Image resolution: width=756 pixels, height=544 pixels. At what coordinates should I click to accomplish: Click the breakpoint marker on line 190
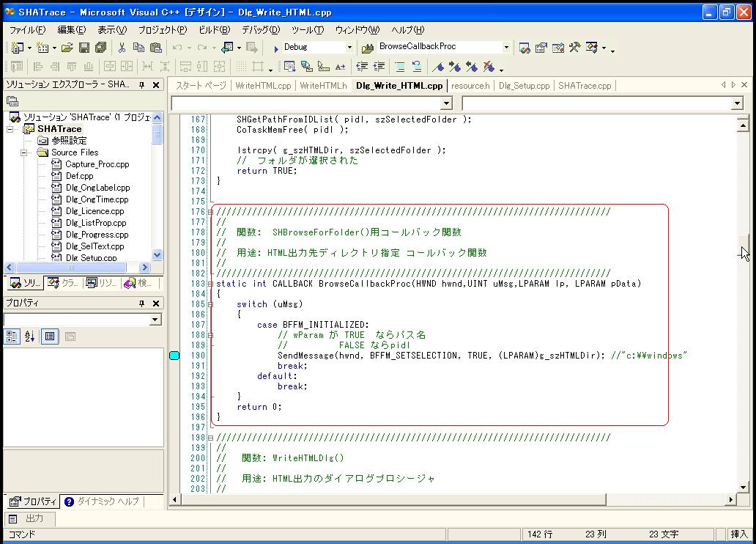point(174,356)
